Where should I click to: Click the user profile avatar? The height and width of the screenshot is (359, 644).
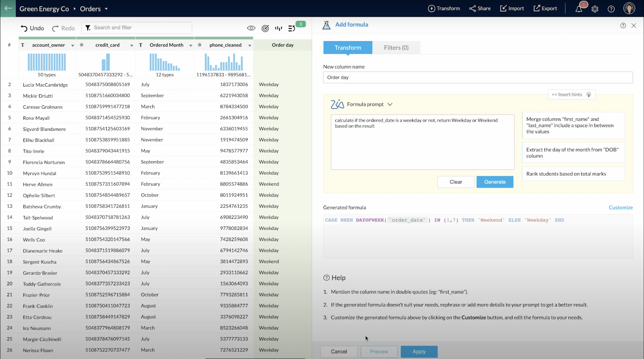[629, 8]
